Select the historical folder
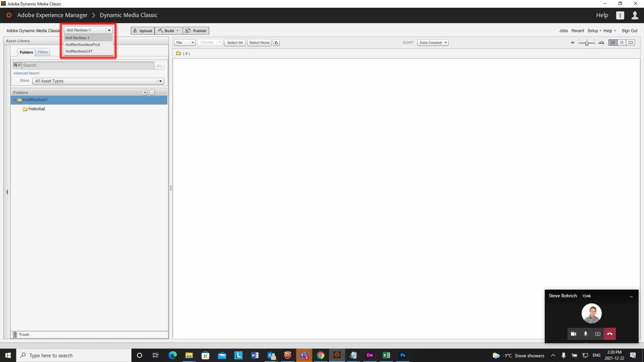644x362 pixels. [37, 109]
